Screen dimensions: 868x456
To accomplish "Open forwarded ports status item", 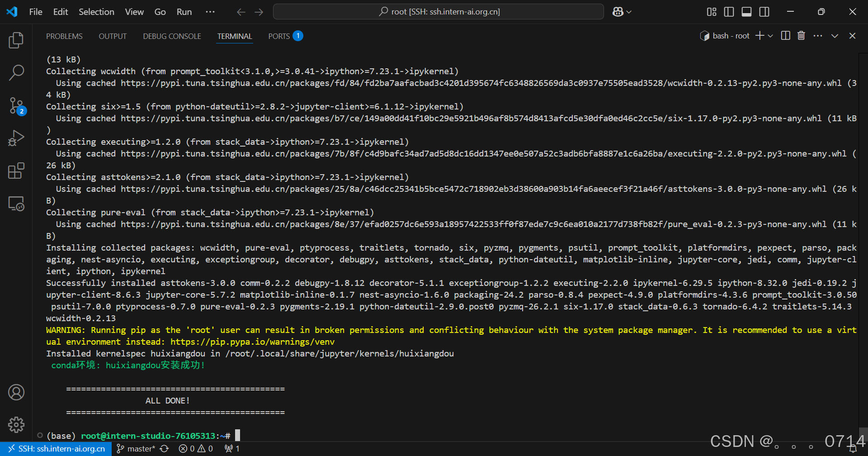I will tap(232, 449).
